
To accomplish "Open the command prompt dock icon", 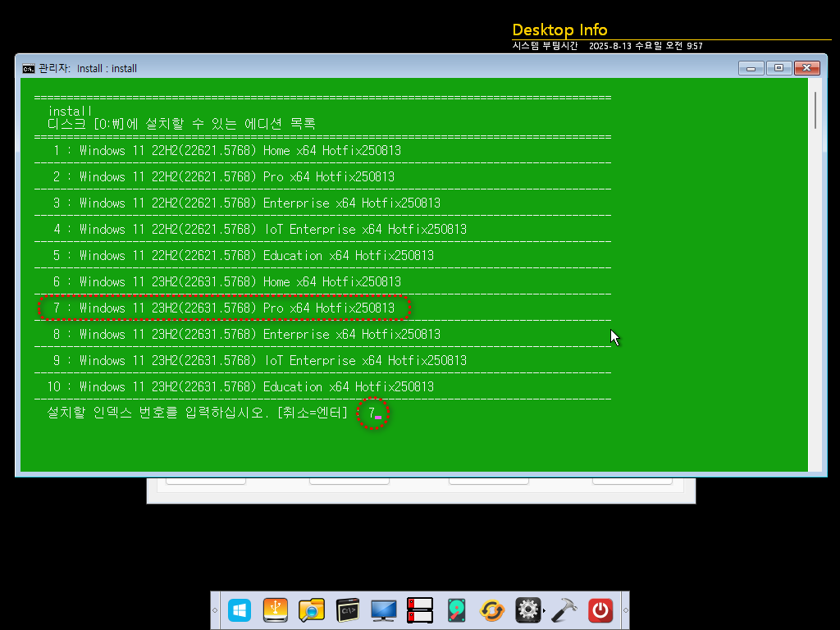I will (348, 610).
